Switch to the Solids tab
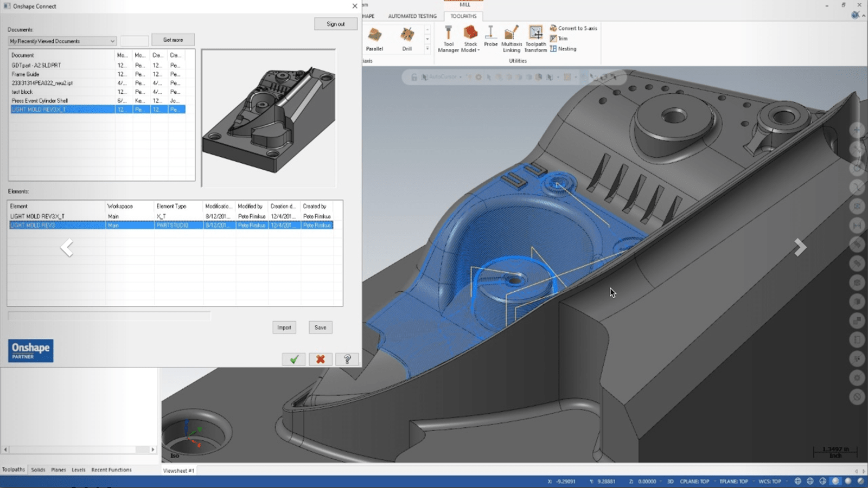Image resolution: width=868 pixels, height=488 pixels. [38, 470]
